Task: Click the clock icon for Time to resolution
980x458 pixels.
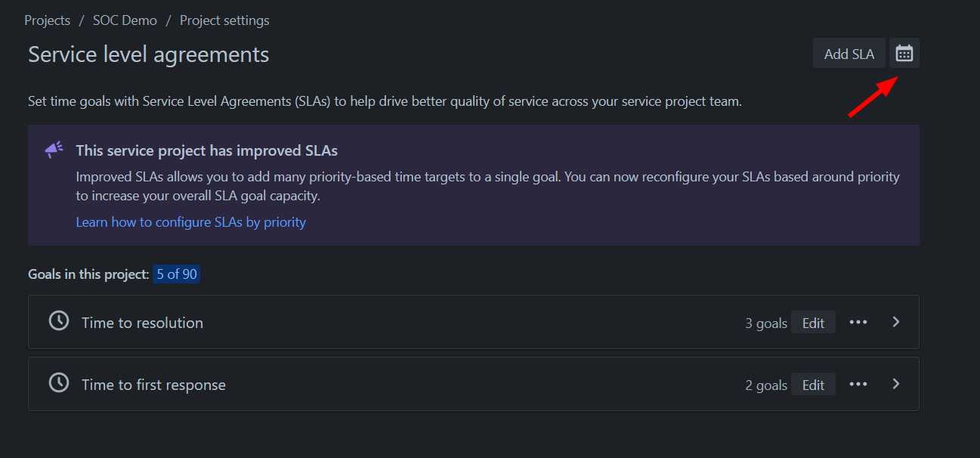Action: [x=59, y=321]
